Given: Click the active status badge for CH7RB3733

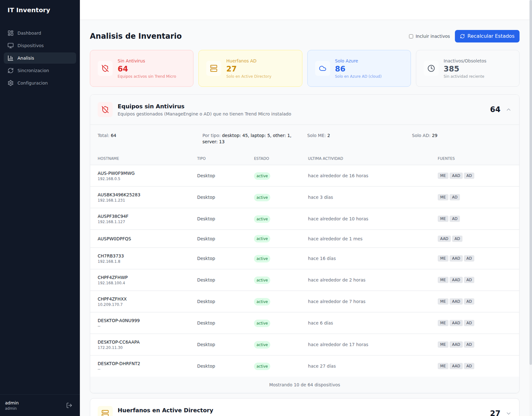Looking at the screenshot, I should coord(262,259).
